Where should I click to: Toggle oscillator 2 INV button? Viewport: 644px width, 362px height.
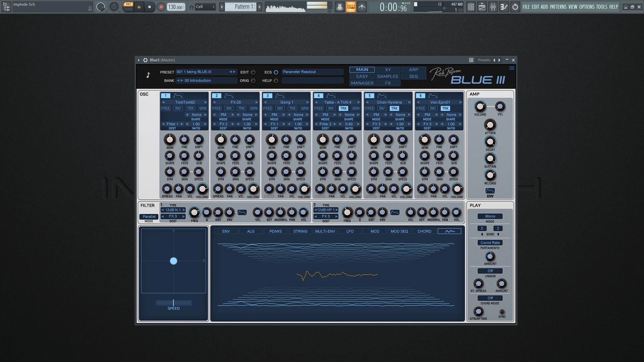click(x=229, y=108)
